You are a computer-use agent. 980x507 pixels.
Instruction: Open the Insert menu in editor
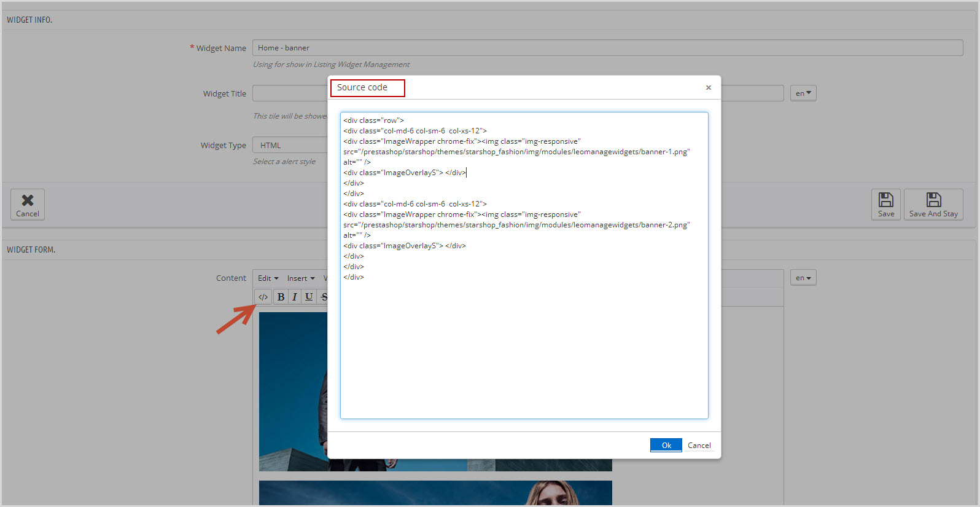coord(301,278)
